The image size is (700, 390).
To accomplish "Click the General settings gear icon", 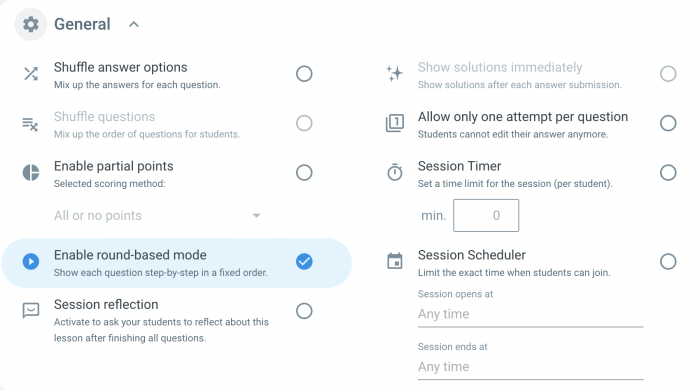I will tap(30, 24).
